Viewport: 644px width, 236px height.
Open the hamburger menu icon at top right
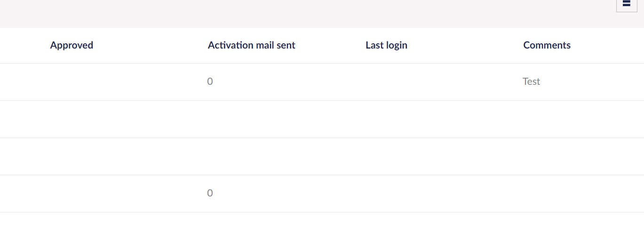(627, 4)
